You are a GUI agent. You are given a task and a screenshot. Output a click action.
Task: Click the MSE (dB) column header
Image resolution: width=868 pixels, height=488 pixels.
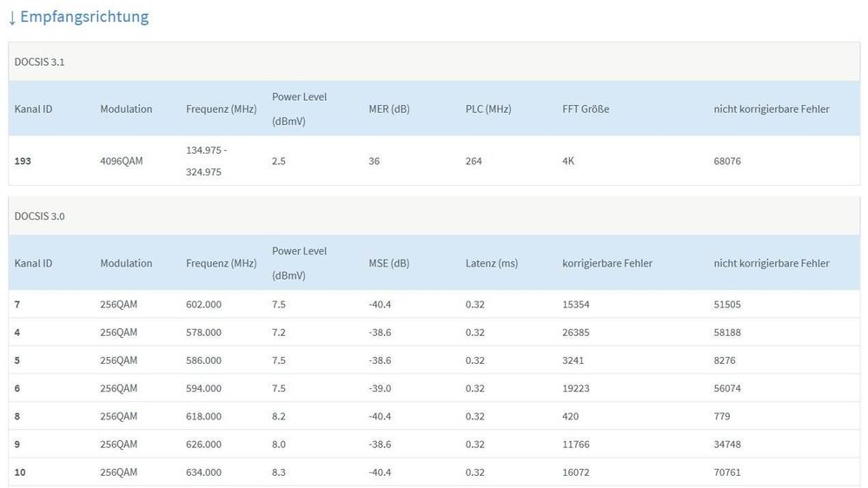tap(388, 263)
